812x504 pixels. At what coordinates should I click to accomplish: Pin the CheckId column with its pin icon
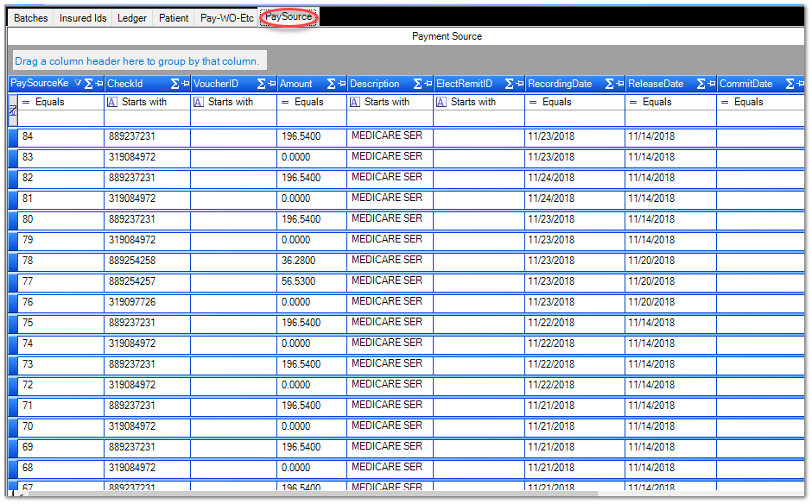[x=186, y=84]
